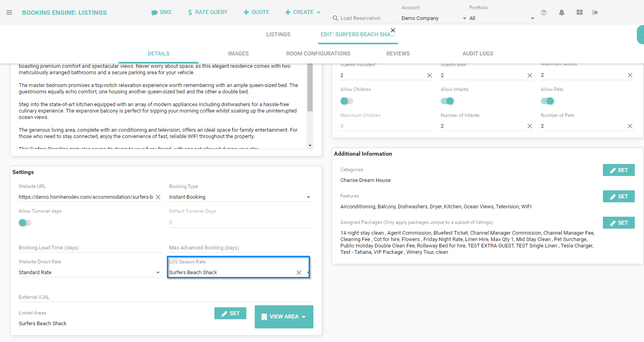Screen dimensions: 644x342
Task: Open the Audit Logs tab
Action: [478, 53]
